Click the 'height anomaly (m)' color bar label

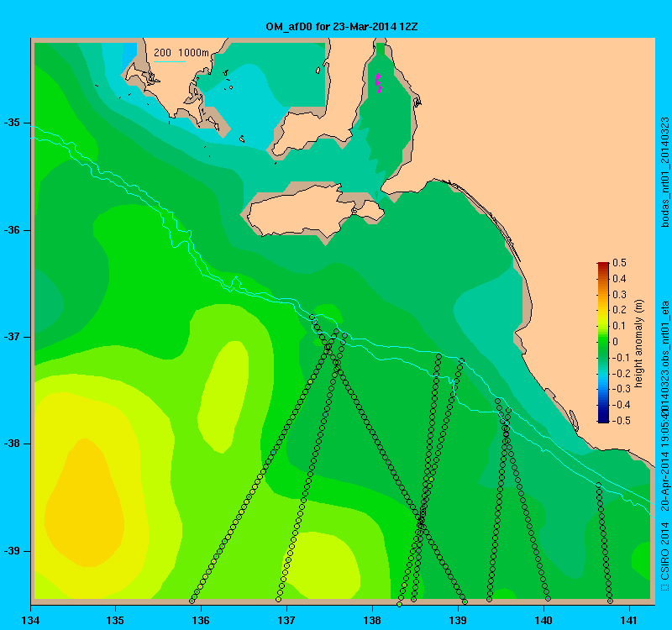(x=639, y=344)
